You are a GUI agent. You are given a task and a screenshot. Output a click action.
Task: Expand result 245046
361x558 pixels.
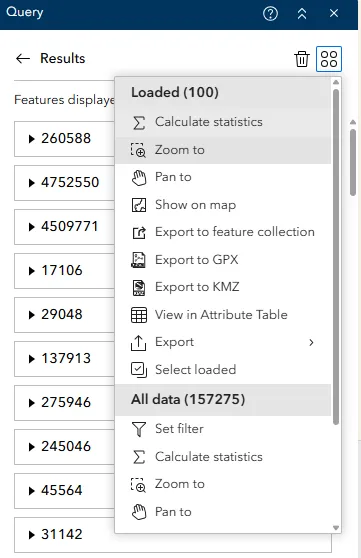[x=31, y=447]
